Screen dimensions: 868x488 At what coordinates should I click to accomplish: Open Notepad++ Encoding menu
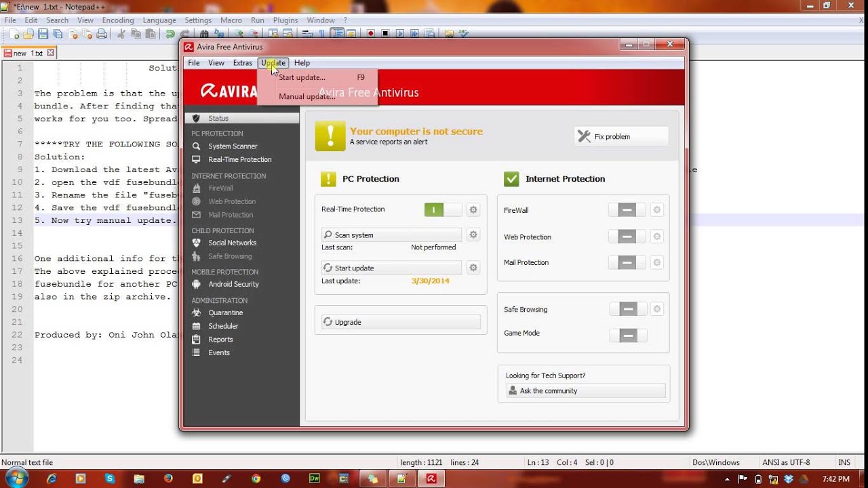(x=118, y=20)
